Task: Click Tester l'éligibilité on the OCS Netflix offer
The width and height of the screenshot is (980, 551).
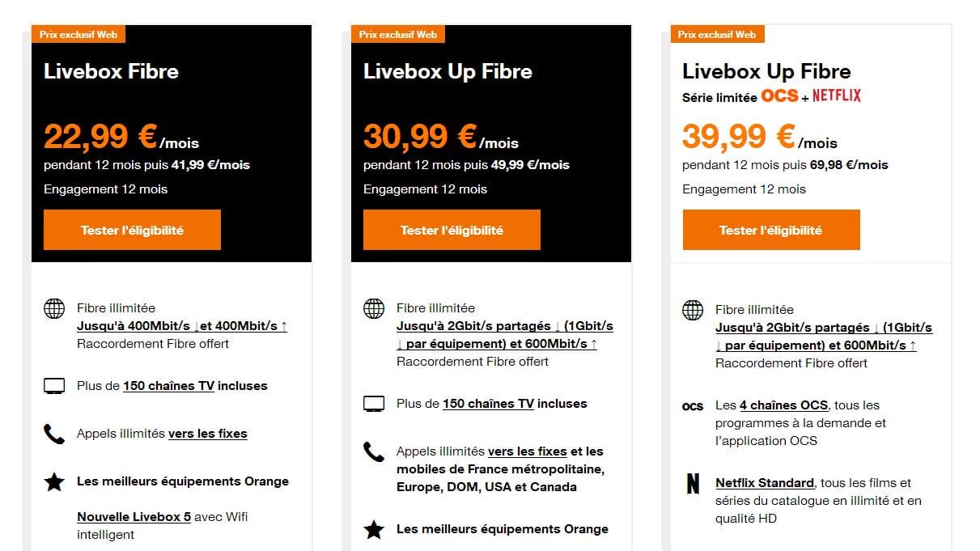Action: click(x=770, y=229)
